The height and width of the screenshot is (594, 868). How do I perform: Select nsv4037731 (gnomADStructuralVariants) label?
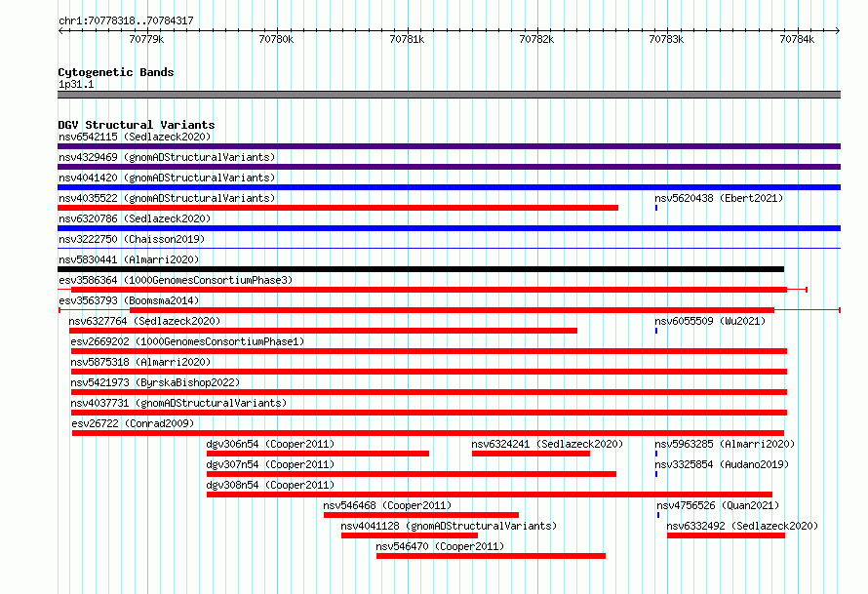point(178,403)
